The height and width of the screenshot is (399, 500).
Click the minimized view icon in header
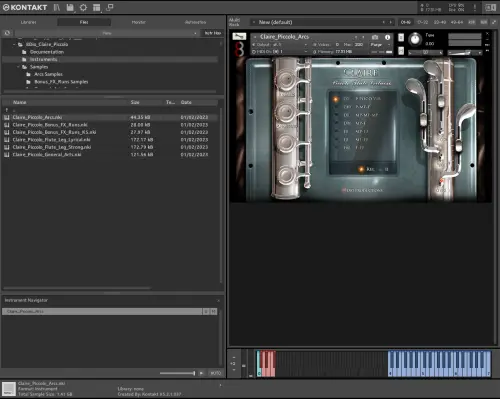click(x=110, y=7)
